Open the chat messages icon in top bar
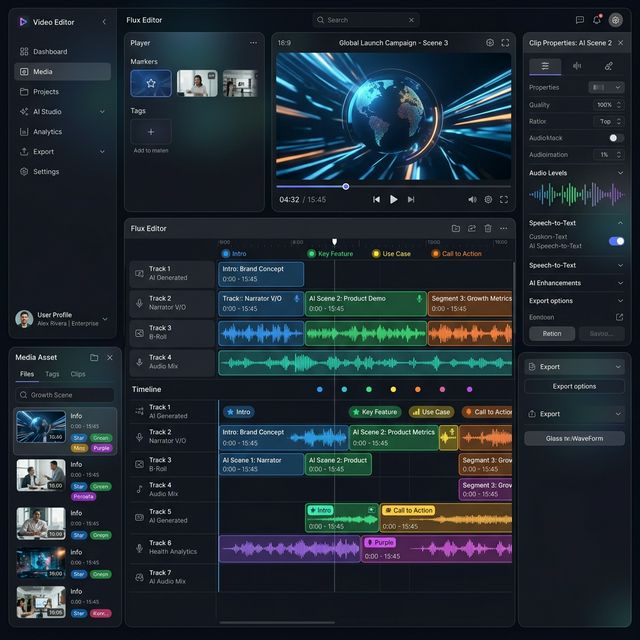This screenshot has height=640, width=640. click(x=580, y=19)
